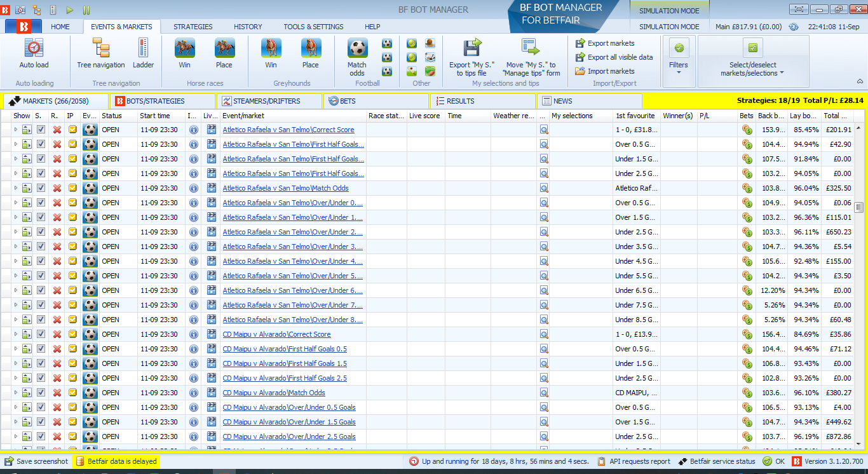Click football event icon for CD Maipu Over/Under 2.5 Goals
Screen dimensions: 868x474
[x=90, y=437]
